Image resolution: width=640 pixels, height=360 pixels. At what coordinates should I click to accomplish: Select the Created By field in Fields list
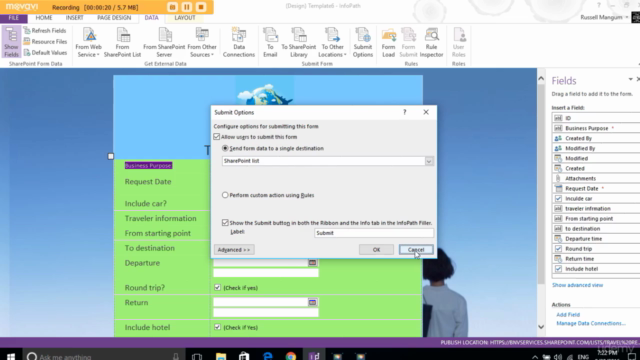596,138
